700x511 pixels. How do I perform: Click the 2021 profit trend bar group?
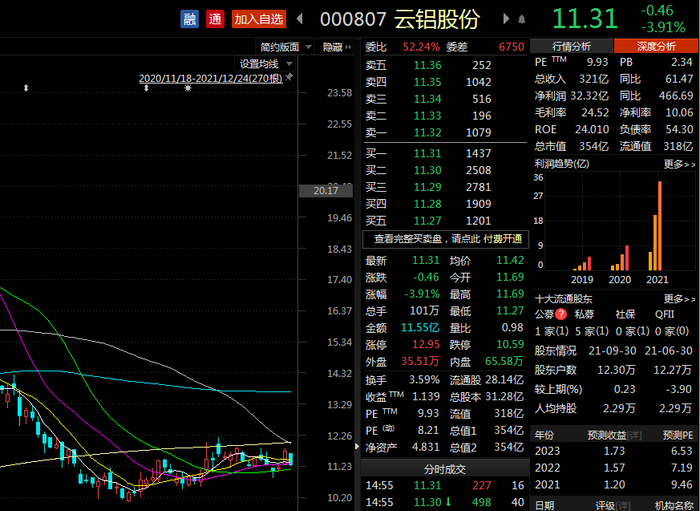(655, 225)
